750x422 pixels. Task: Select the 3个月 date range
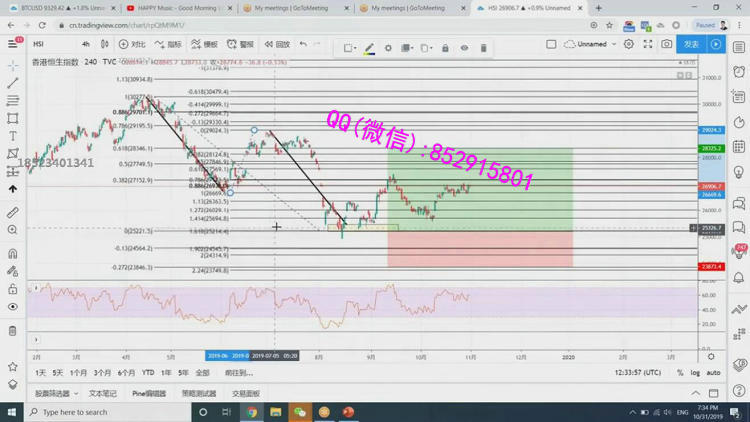tap(102, 373)
